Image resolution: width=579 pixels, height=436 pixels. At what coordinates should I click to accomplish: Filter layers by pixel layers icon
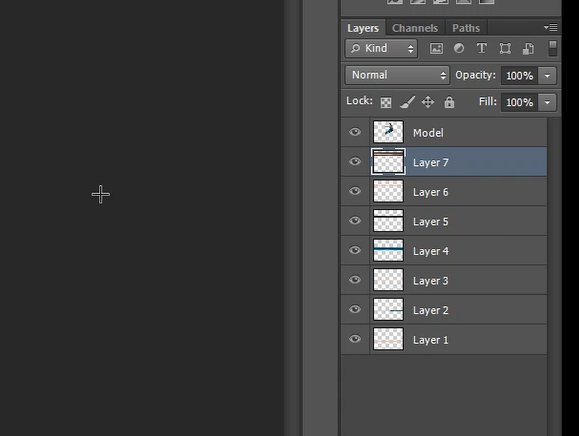click(x=436, y=48)
